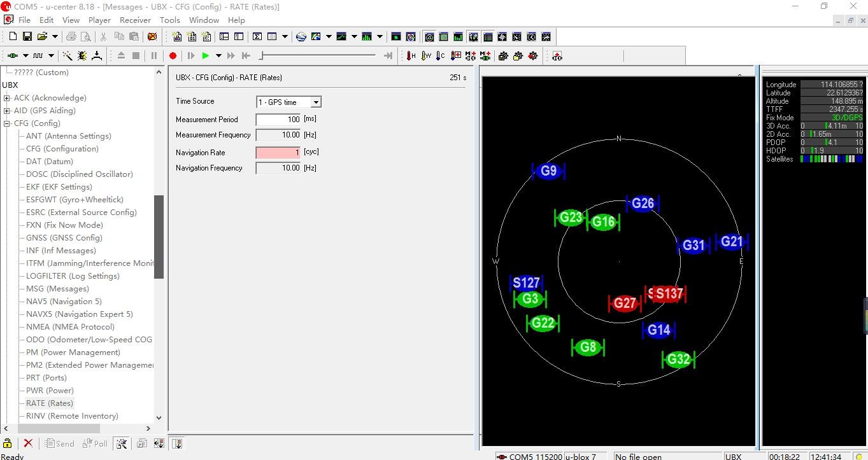Click the Hotstart (H) thermometer icon
Viewport: 868px width, 460px height.
411,56
